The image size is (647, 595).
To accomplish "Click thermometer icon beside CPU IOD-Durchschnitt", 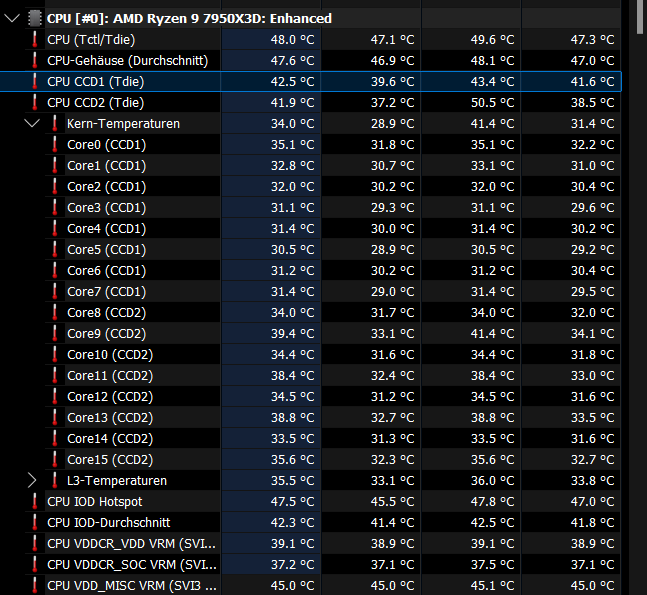I will (35, 522).
